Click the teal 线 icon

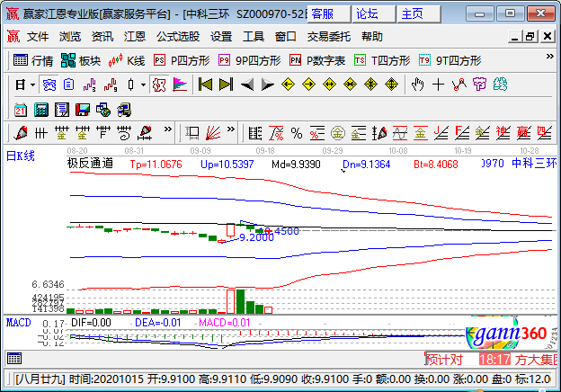click(500, 85)
